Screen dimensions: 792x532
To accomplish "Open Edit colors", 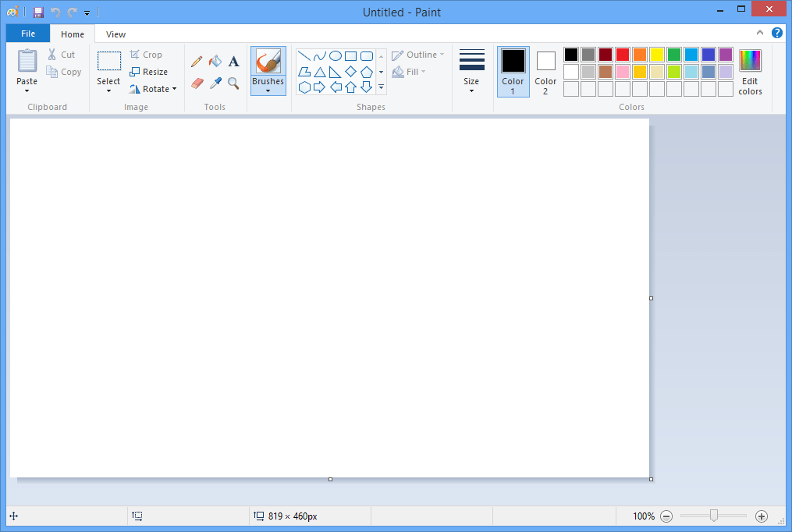I will point(749,71).
